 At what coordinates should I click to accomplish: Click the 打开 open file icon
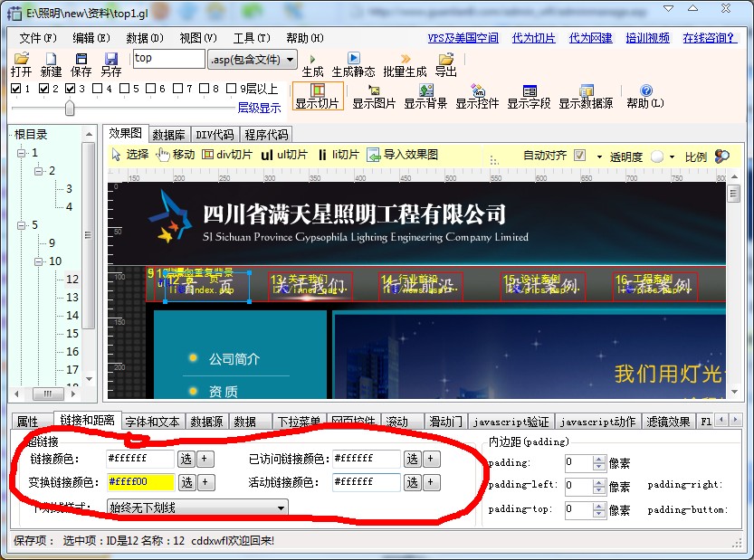21,59
